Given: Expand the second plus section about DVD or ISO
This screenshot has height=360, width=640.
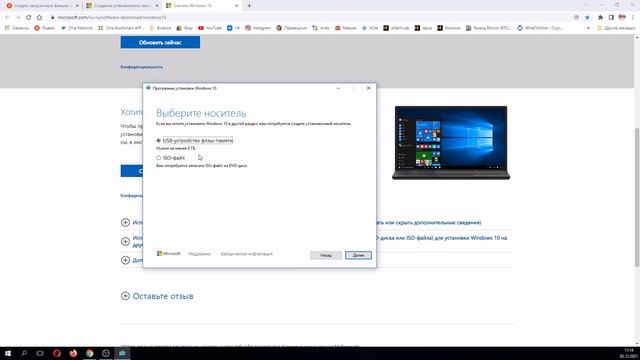Looking at the screenshot, I should point(125,242).
